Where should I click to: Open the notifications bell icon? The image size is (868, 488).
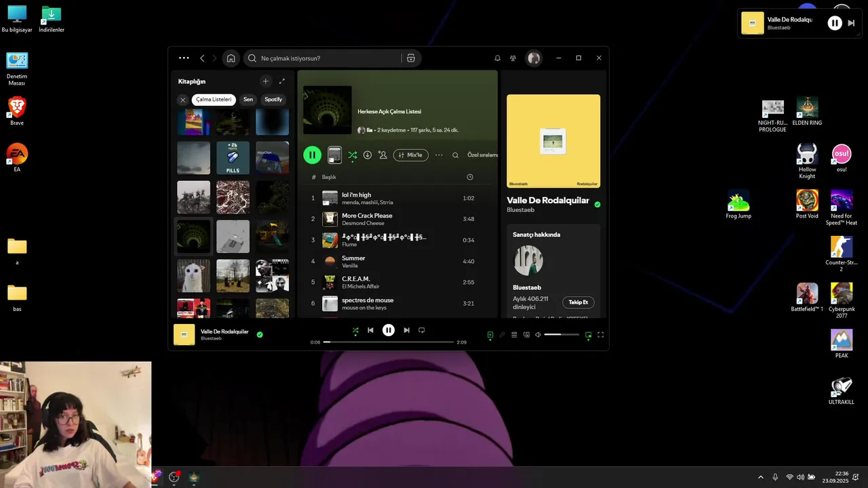point(497,58)
